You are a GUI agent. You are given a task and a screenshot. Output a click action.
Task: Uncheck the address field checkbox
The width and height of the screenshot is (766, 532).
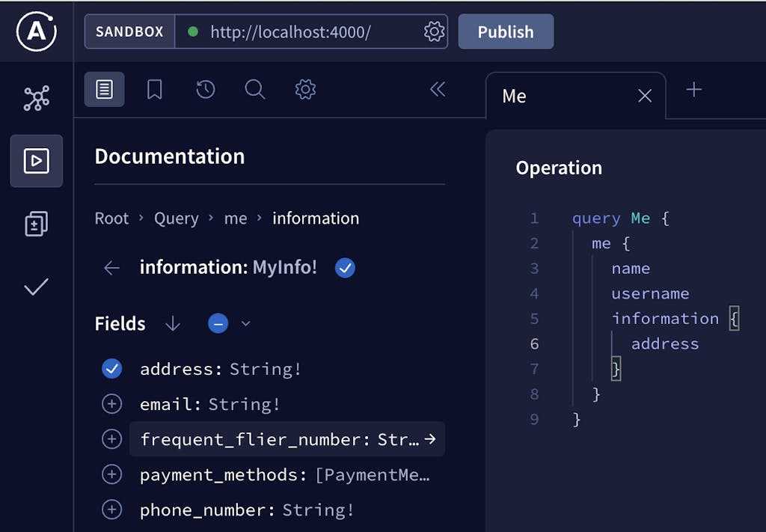(x=111, y=368)
